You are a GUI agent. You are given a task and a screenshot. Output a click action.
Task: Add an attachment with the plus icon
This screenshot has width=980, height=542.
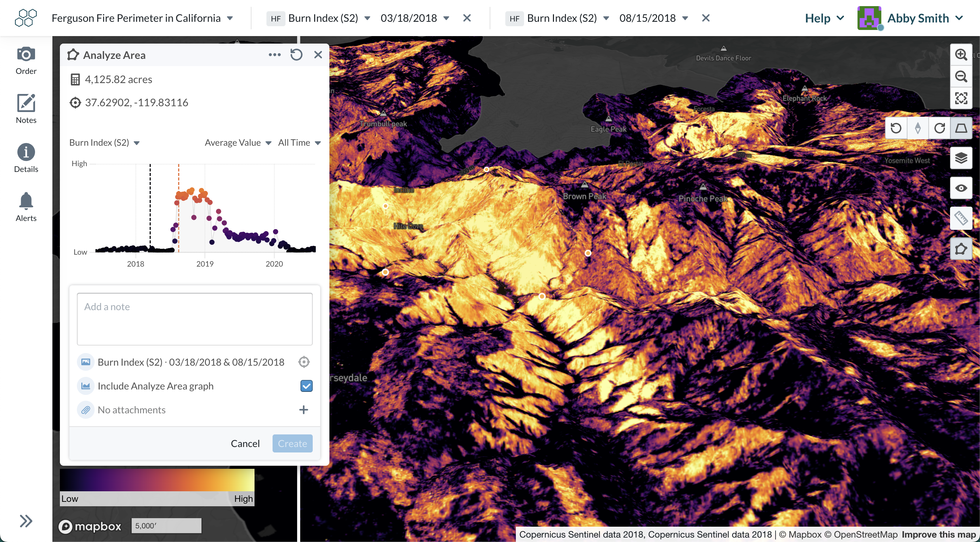pos(303,410)
